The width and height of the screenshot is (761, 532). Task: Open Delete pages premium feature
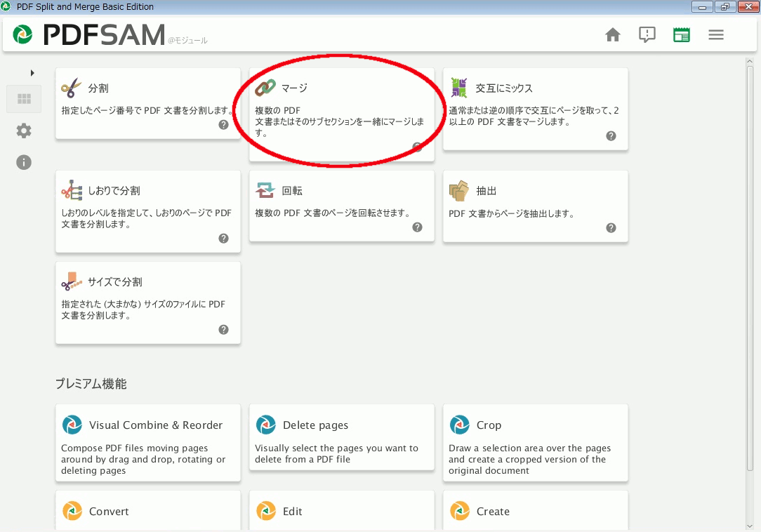coord(315,425)
